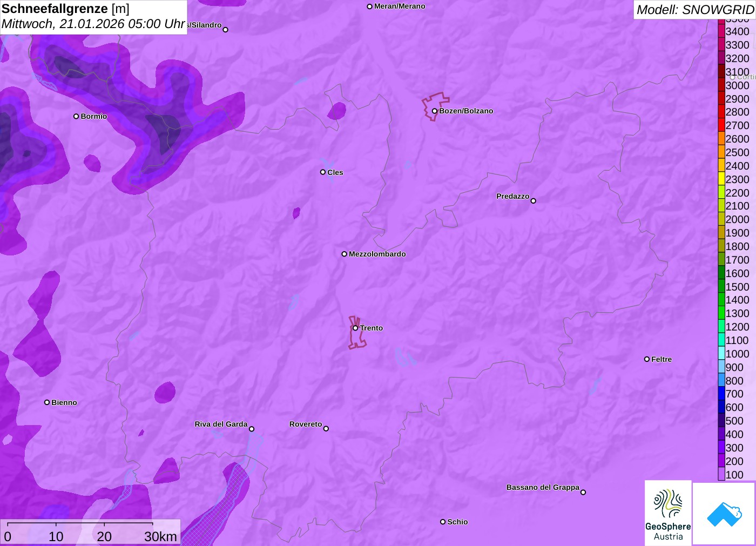This screenshot has height=546, width=756.
Task: Click the Predazzo location marker
Action: pyautogui.click(x=534, y=201)
